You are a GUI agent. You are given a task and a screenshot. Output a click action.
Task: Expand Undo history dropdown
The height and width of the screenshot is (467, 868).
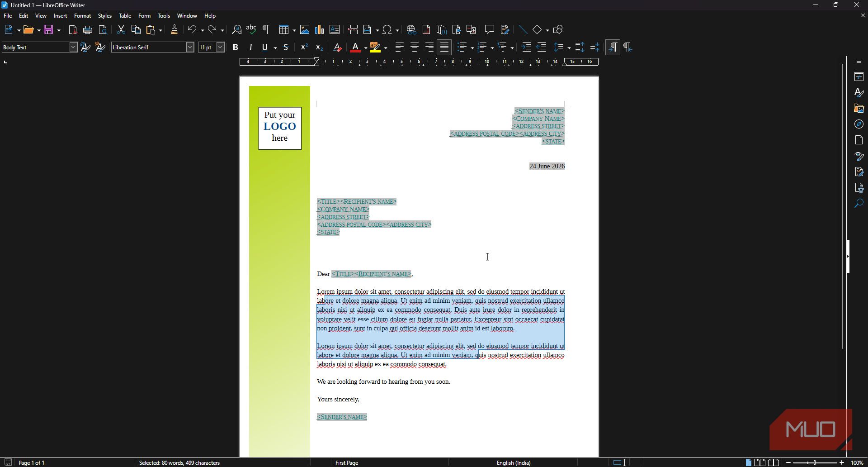(x=202, y=30)
